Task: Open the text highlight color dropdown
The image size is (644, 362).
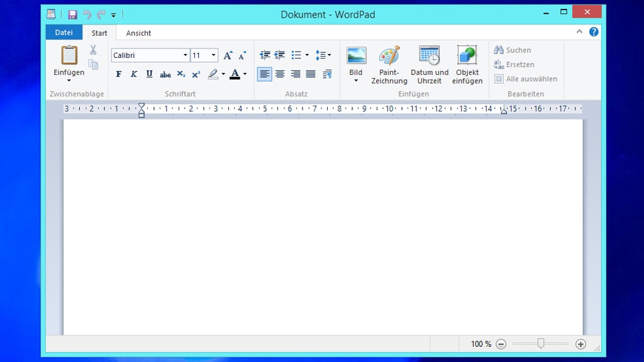Action: click(x=222, y=74)
